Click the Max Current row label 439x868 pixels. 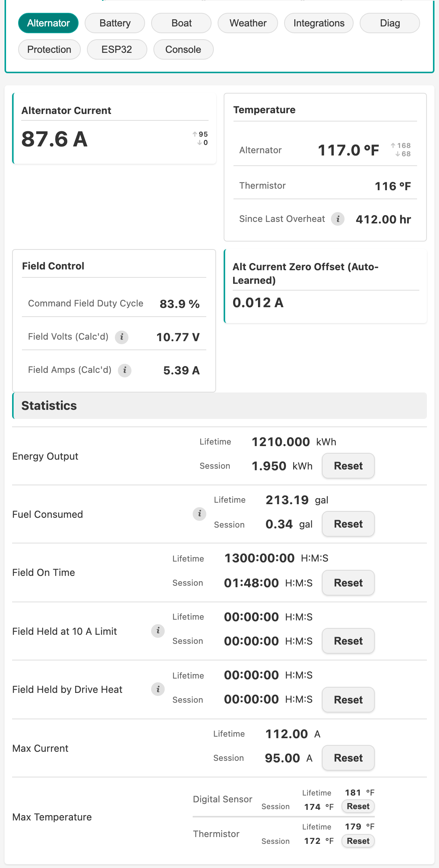click(40, 748)
